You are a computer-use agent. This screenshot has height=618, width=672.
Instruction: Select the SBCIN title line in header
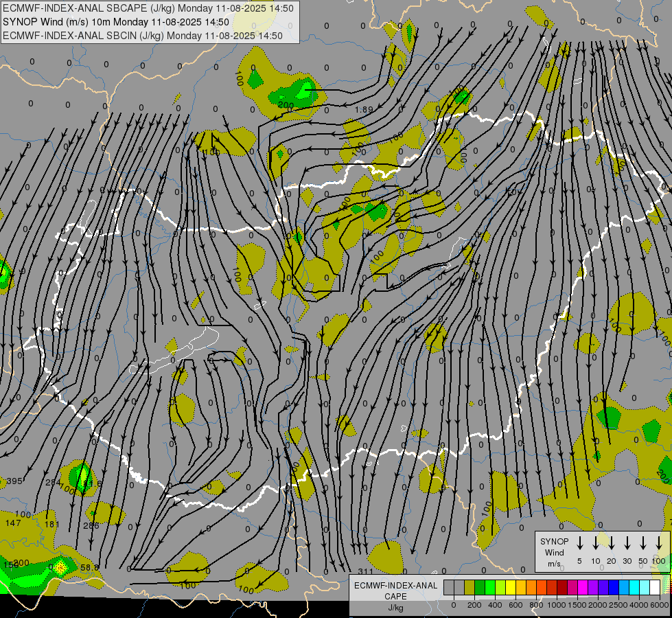coord(143,36)
